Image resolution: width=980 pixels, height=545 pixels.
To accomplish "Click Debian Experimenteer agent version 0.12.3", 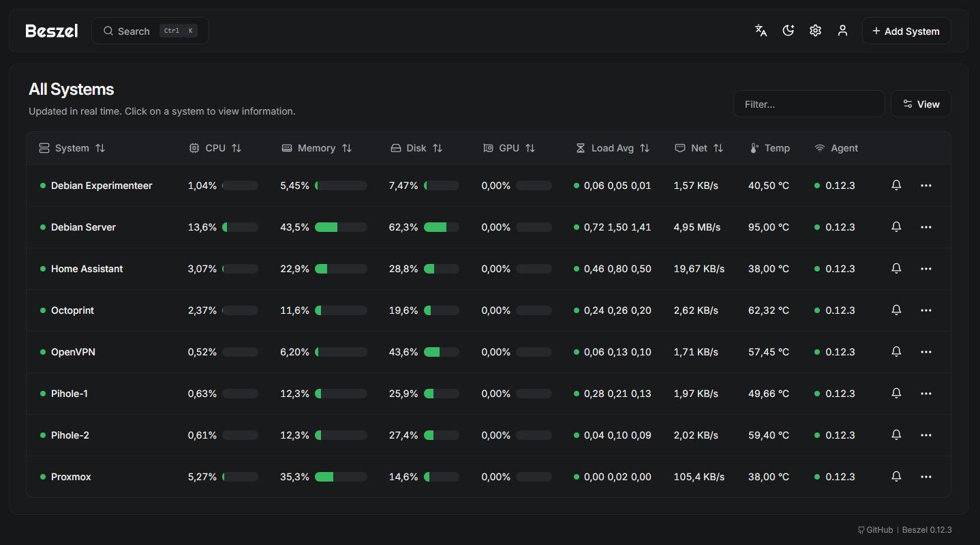I will click(x=840, y=186).
